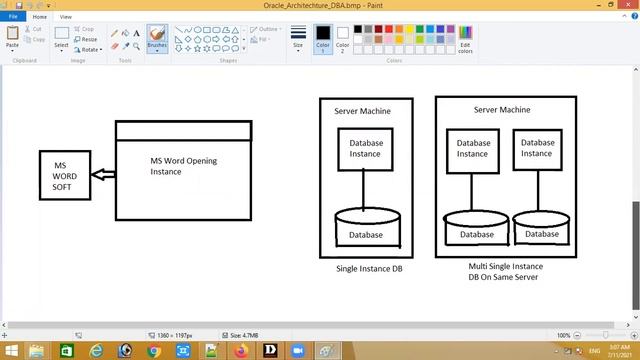This screenshot has width=640, height=360.
Task: Open Internet Explorer from the taskbar
Action: pyautogui.click(x=96, y=351)
